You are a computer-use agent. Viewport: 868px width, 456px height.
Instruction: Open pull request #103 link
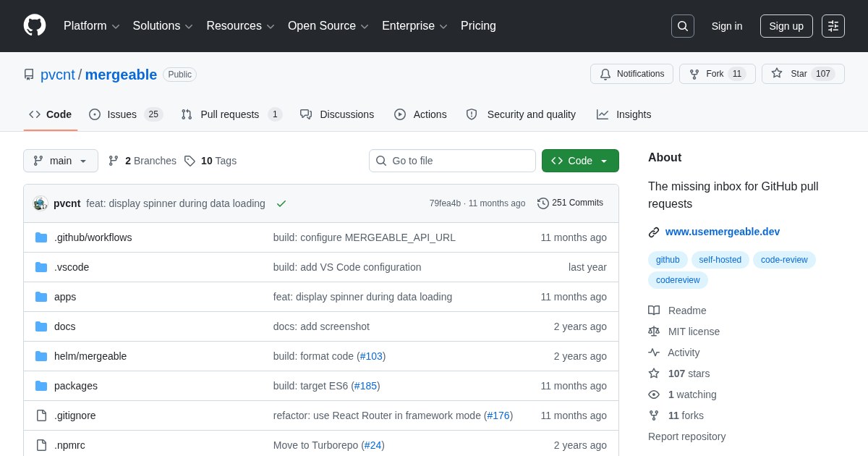tap(371, 356)
